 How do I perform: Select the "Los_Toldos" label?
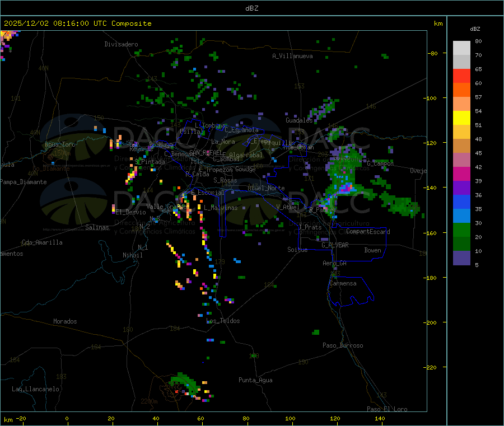tap(223, 321)
